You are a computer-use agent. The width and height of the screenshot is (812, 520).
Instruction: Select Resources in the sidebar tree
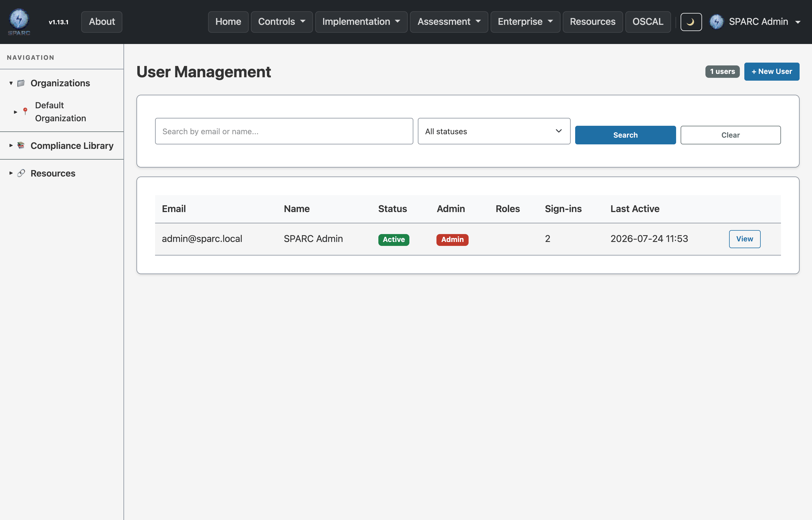pyautogui.click(x=53, y=173)
